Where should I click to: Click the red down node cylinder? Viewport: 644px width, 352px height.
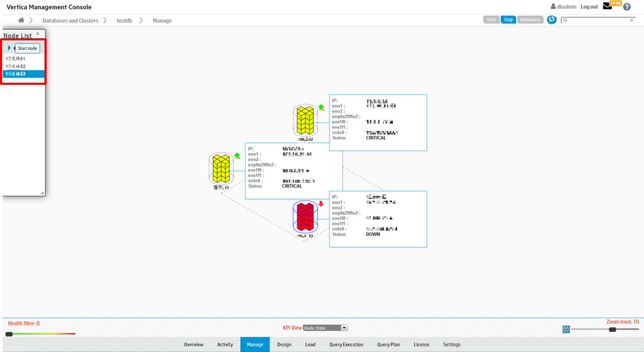coord(304,216)
